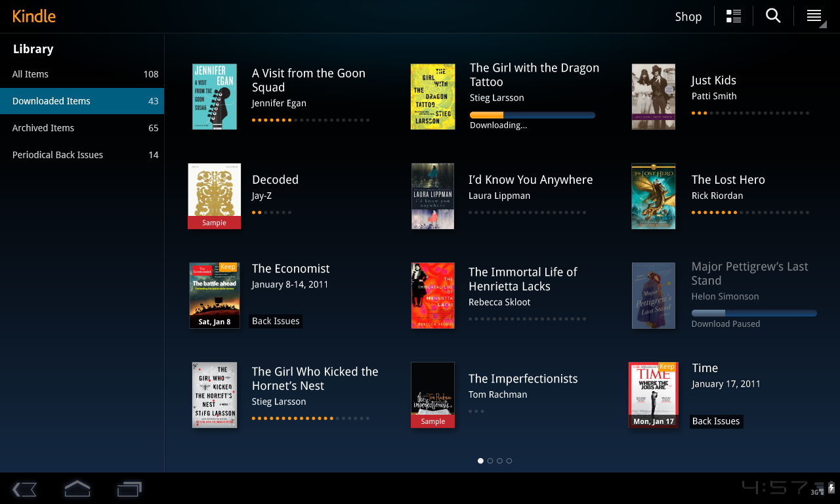Click Just Kids reading progress dots
Image resolution: width=840 pixels, height=504 pixels.
point(750,113)
